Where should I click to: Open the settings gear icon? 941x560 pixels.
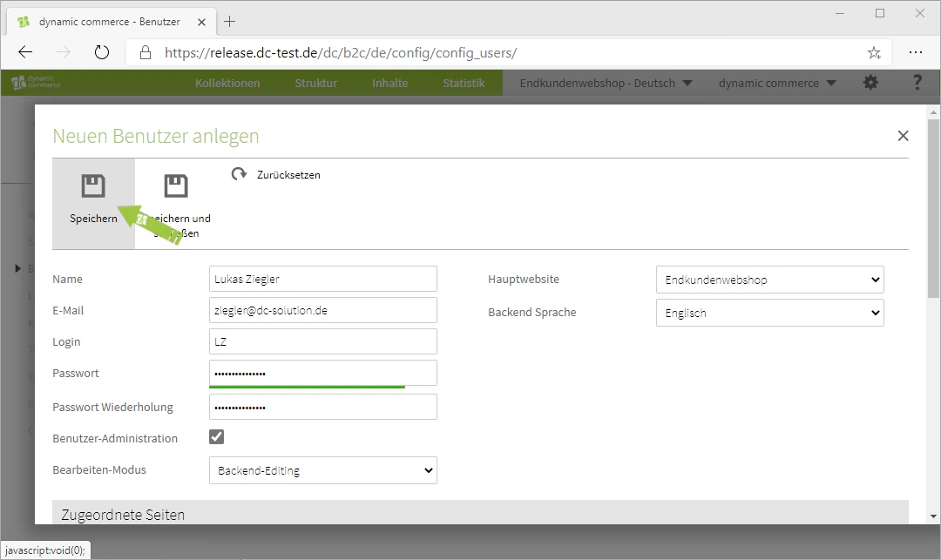[870, 82]
